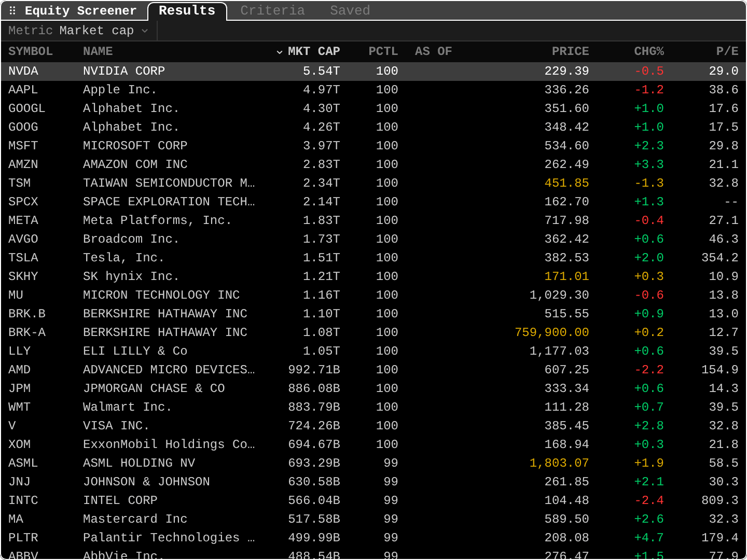Select ELI LILLY & Co name
Viewport: 747px width, 560px height.
tap(135, 351)
